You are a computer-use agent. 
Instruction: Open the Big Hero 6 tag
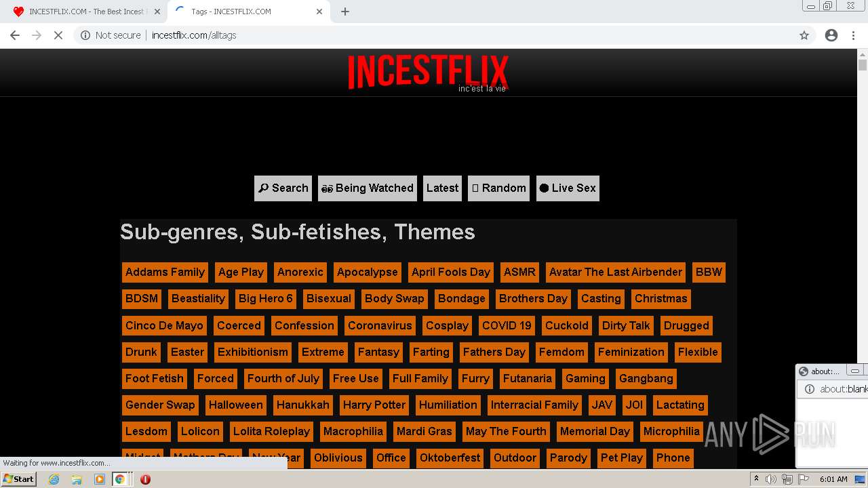click(x=266, y=299)
